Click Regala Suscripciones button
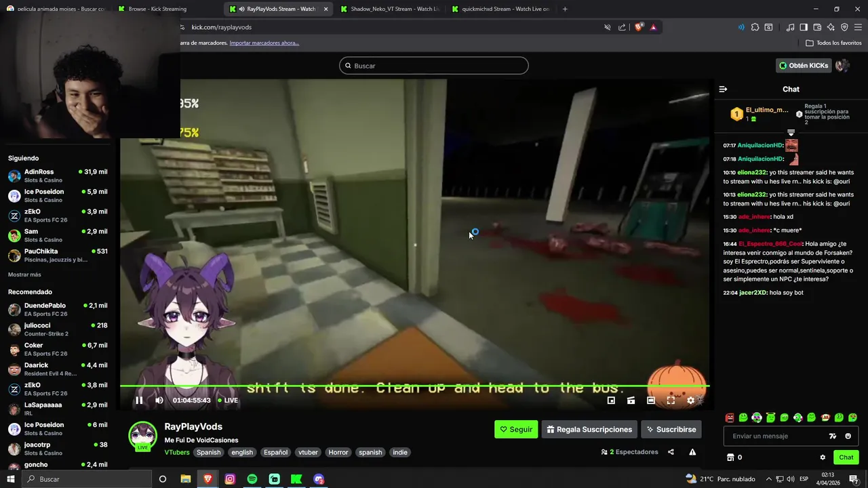This screenshot has width=868, height=488. click(x=589, y=430)
